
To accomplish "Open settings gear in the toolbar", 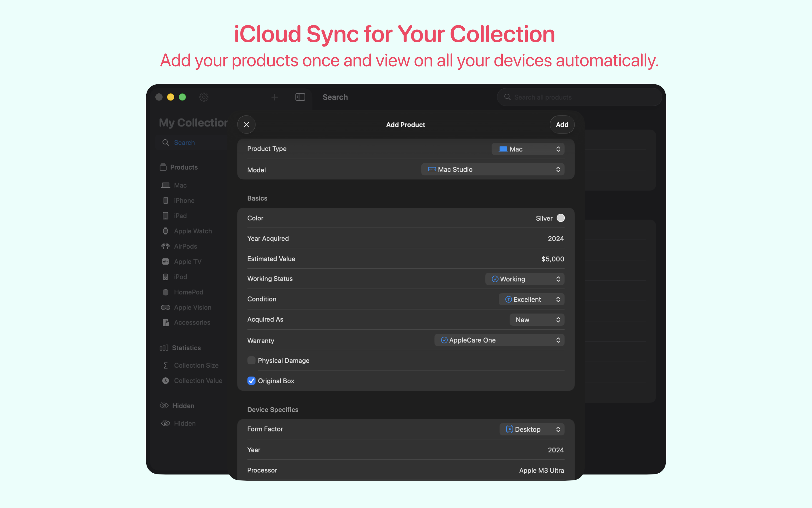I will pyautogui.click(x=204, y=97).
